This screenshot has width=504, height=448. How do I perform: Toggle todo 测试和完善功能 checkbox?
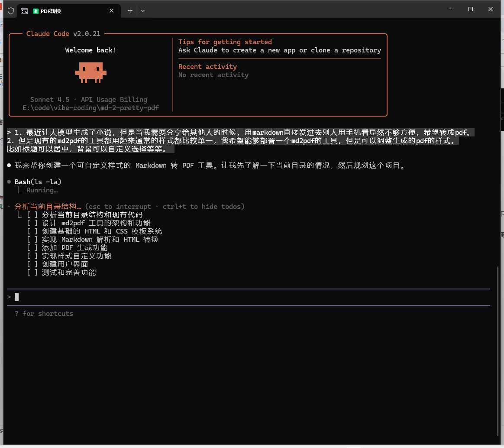[32, 273]
